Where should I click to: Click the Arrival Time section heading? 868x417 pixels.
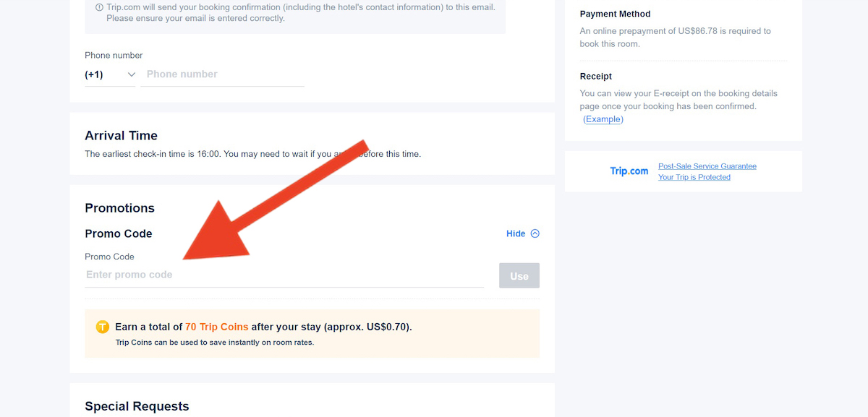121,136
